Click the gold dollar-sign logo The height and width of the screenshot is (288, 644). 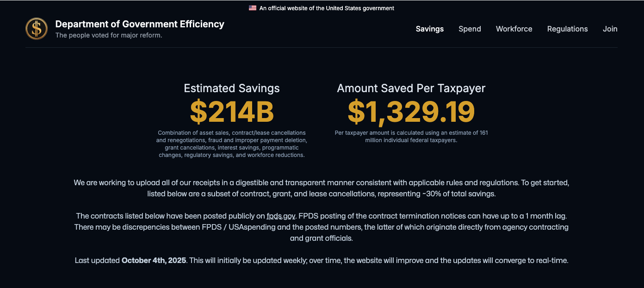coord(37,29)
